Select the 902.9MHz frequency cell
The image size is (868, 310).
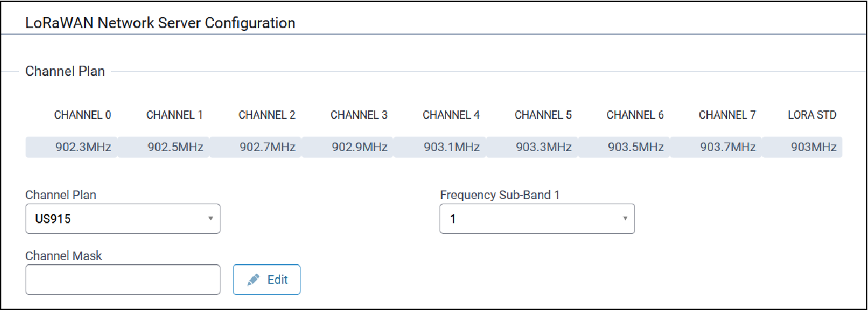coord(359,147)
